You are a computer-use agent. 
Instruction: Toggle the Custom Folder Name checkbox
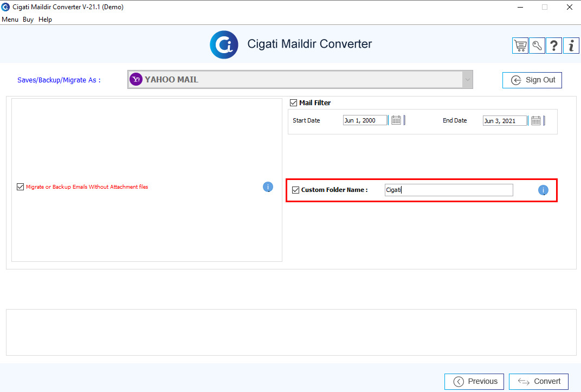pos(296,190)
